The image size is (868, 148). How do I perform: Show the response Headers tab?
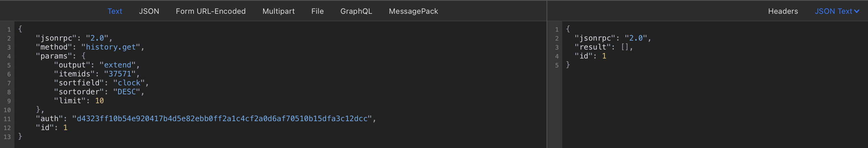(x=783, y=11)
